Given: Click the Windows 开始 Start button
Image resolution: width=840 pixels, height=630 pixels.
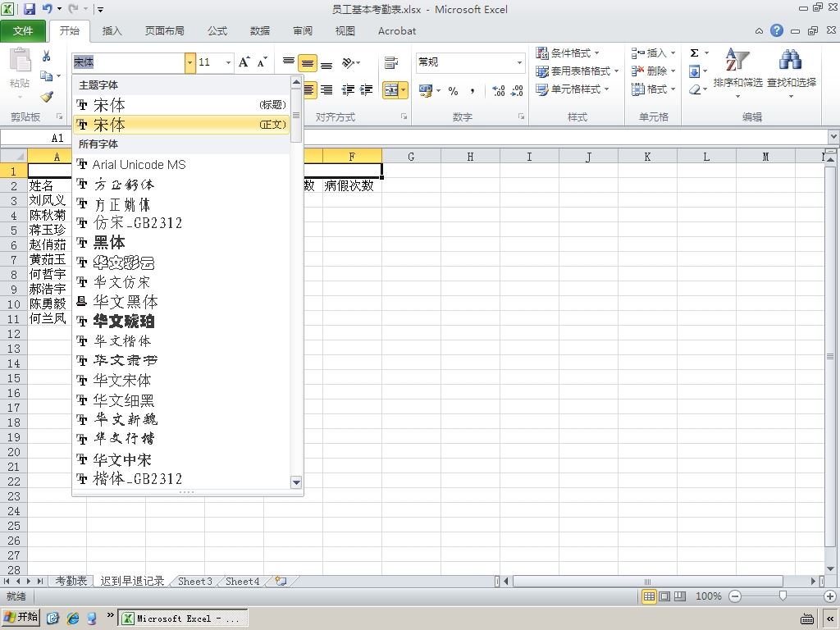Looking at the screenshot, I should tap(21, 618).
